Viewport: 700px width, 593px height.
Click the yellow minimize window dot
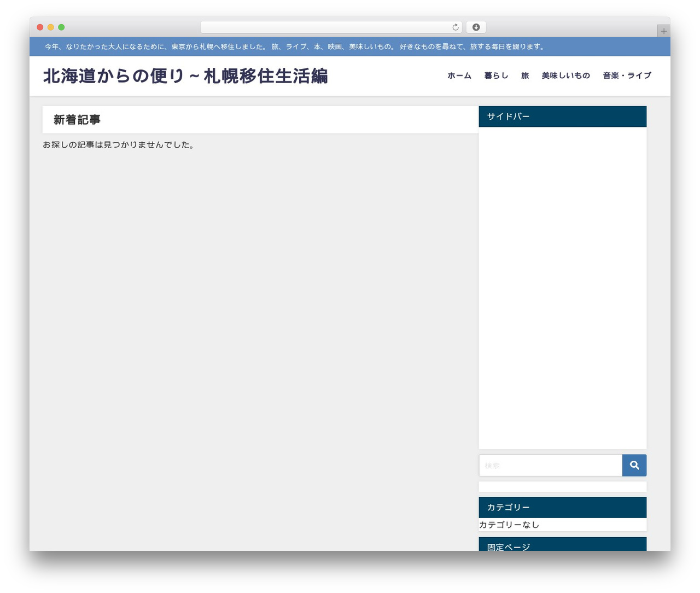coord(51,27)
